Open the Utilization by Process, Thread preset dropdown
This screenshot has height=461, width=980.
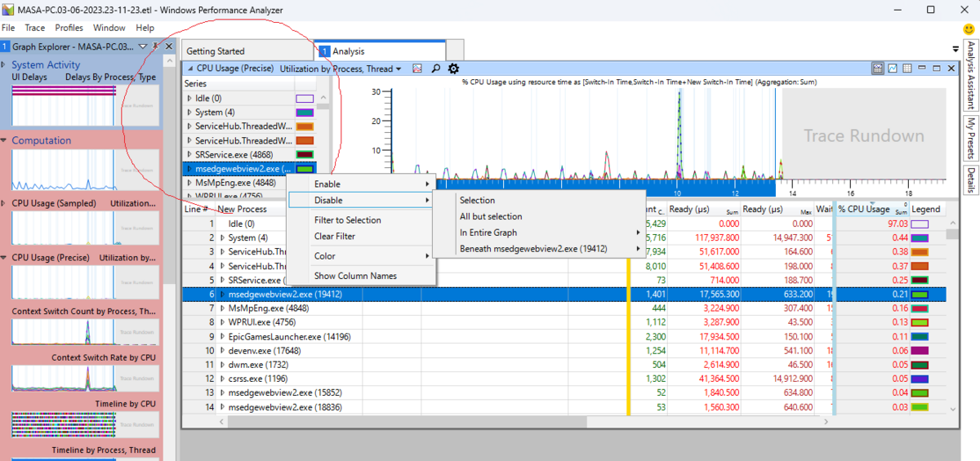pyautogui.click(x=341, y=69)
